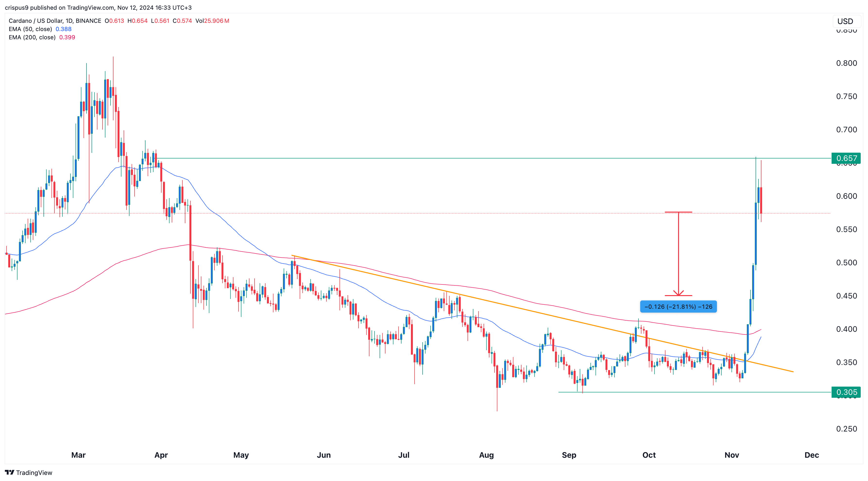Click the 0.350 price axis label
The image size is (868, 481).
click(846, 363)
